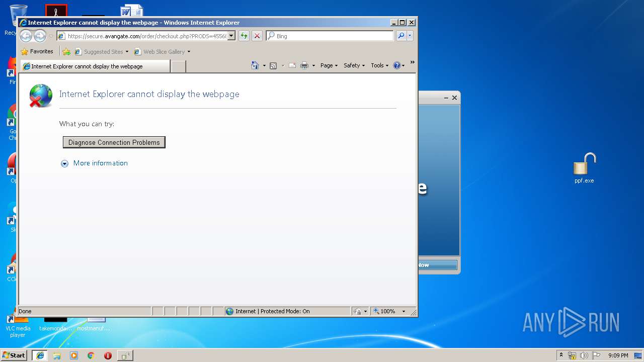Expand the Print options dropdown arrow
The width and height of the screenshot is (644, 362).
tap(313, 65)
